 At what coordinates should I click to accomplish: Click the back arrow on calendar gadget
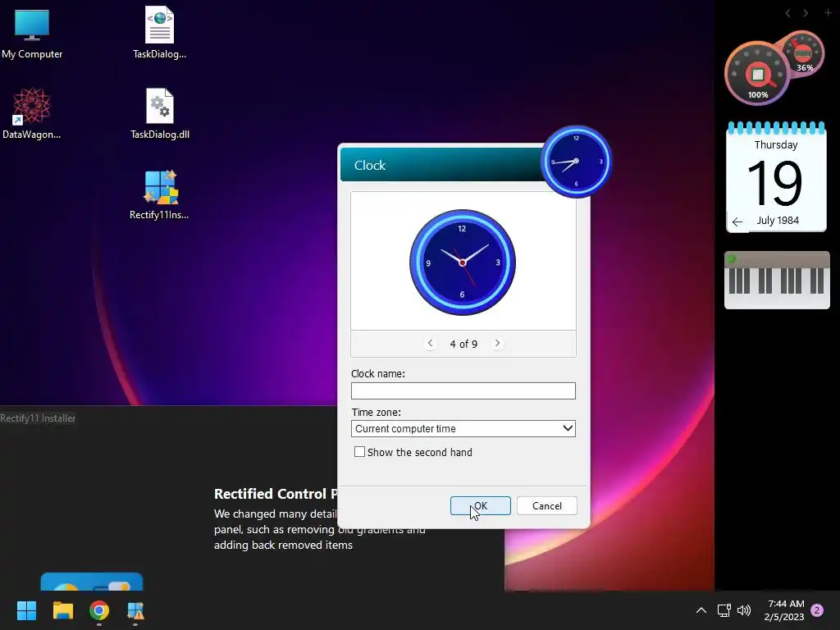point(737,221)
